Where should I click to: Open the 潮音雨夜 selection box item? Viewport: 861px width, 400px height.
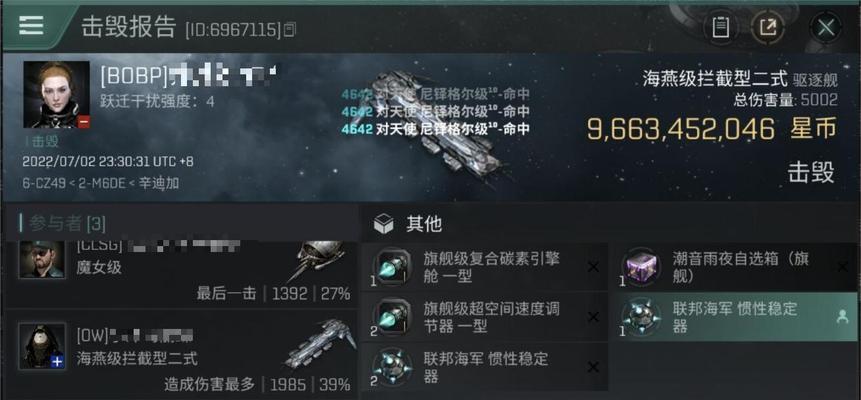point(736,267)
